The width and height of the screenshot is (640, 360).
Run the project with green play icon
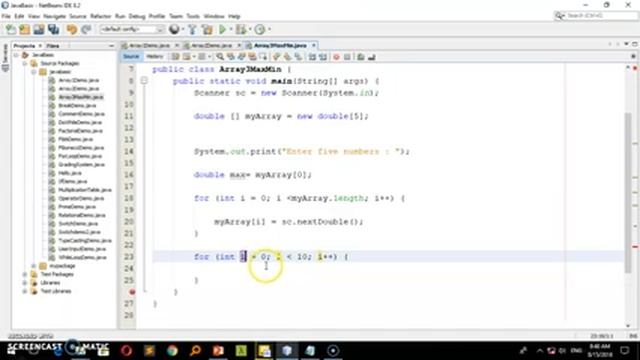pyautogui.click(x=222, y=29)
